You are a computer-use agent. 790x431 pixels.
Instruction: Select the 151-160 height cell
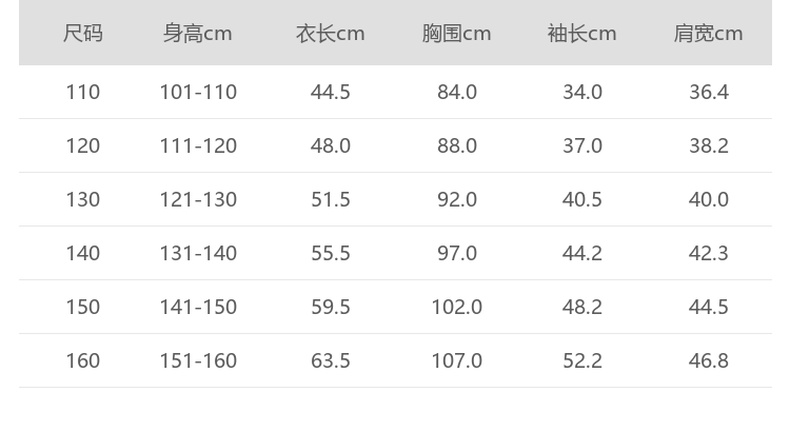[198, 361]
